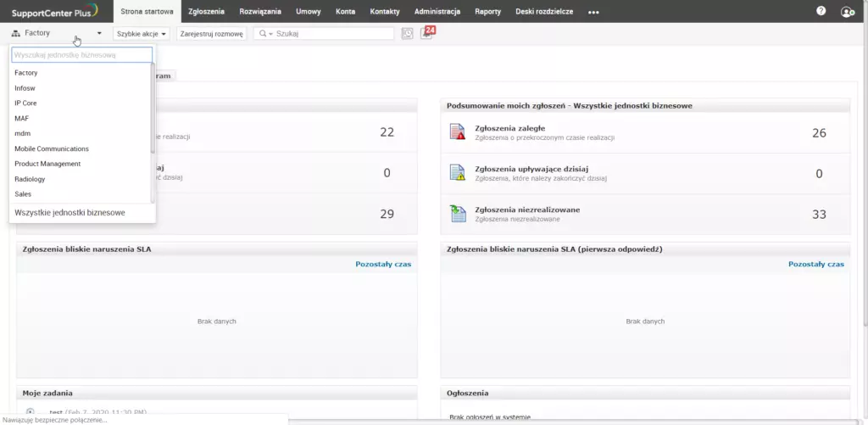Focus the Wyszukaj jednostkę biznesową field
The image size is (868, 425).
click(x=82, y=55)
